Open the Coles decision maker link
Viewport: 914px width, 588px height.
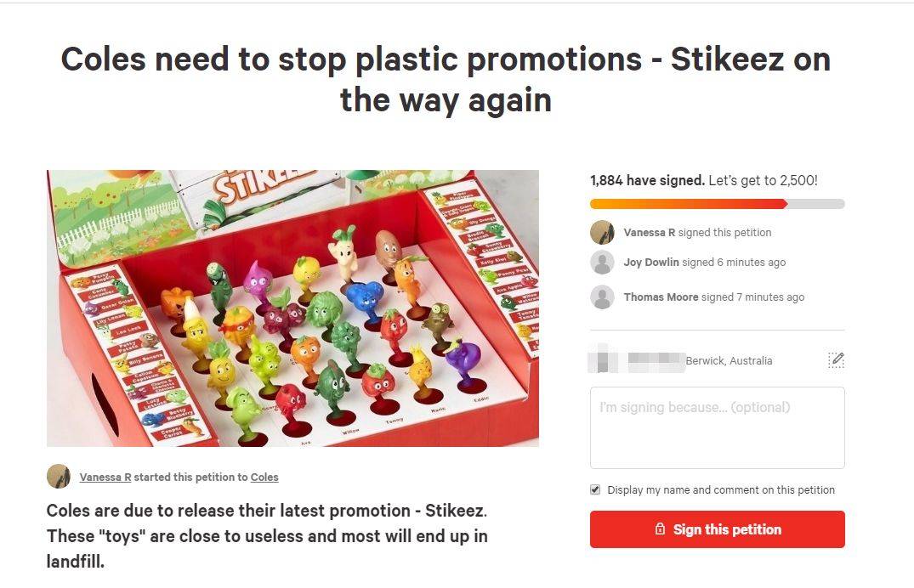[x=264, y=478]
